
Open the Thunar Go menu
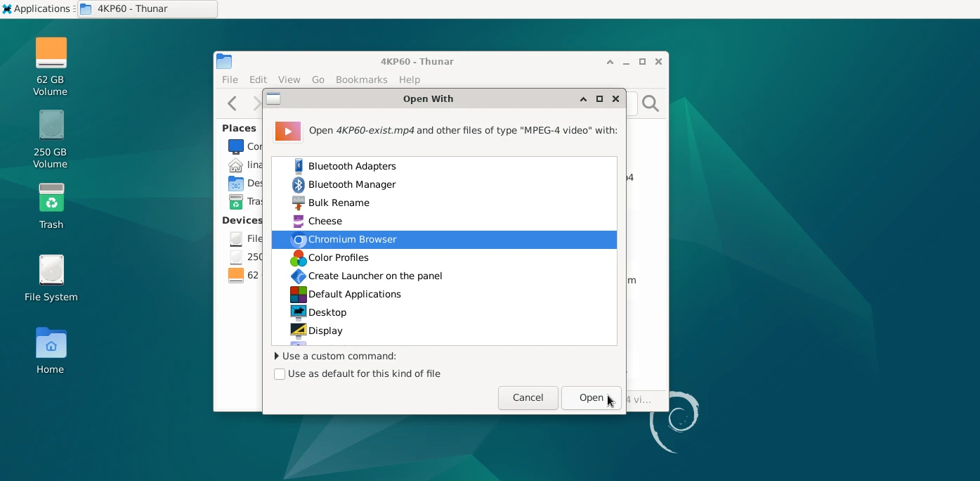318,80
